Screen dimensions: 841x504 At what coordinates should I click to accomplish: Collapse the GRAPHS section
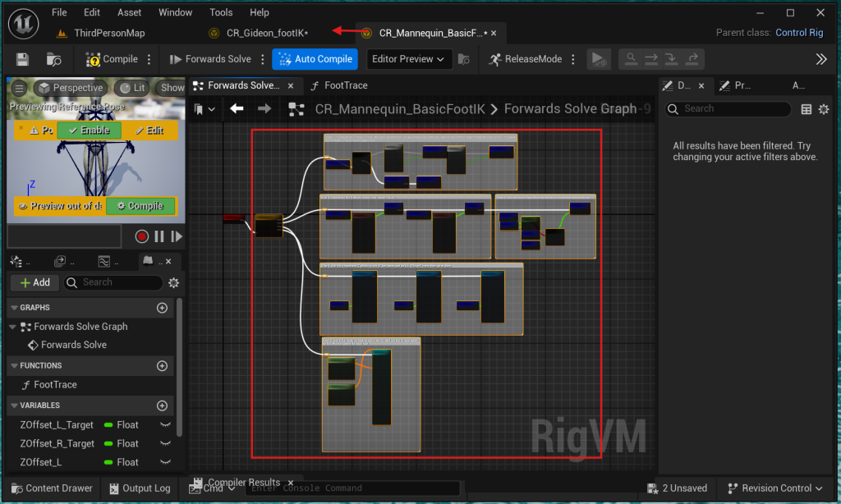[x=15, y=308]
